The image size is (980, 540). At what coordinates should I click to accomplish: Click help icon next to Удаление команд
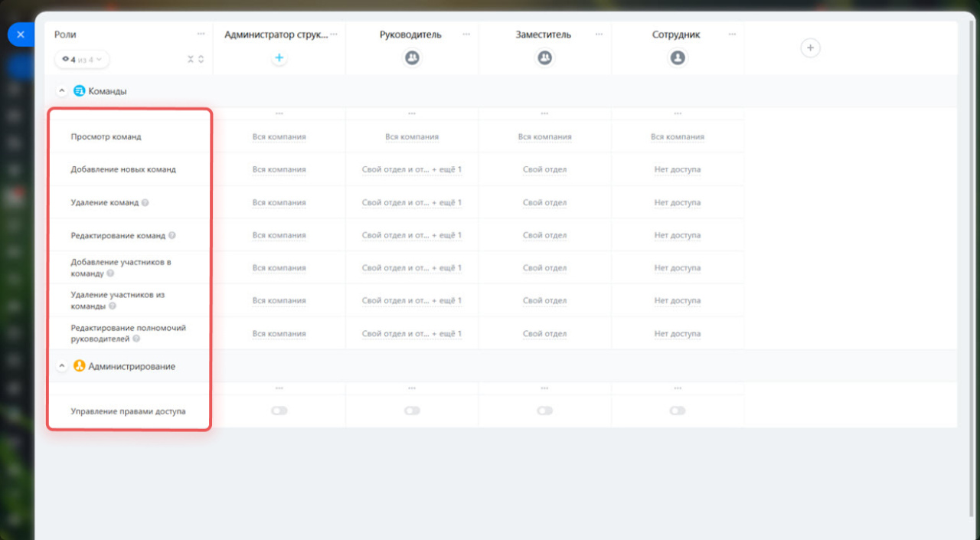coord(145,203)
